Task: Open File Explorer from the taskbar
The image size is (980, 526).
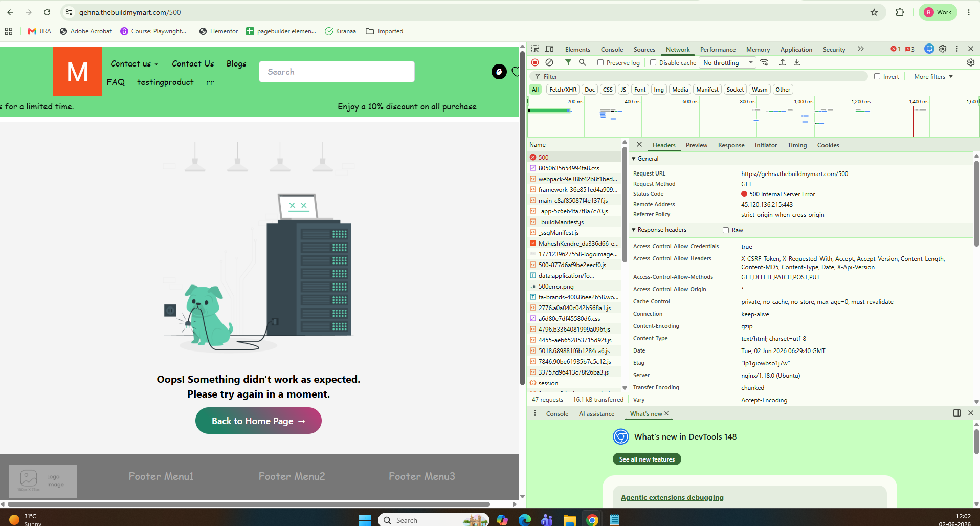Action: 570,520
